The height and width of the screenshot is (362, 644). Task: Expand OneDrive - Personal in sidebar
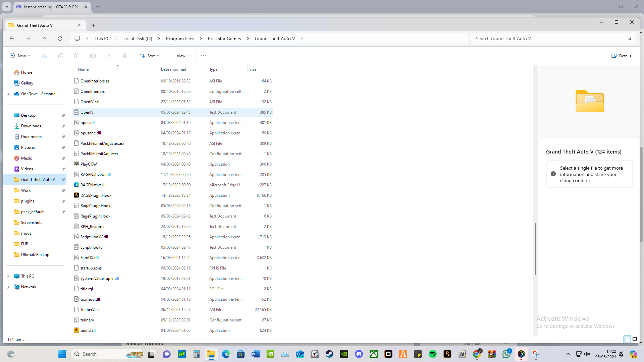coord(8,94)
